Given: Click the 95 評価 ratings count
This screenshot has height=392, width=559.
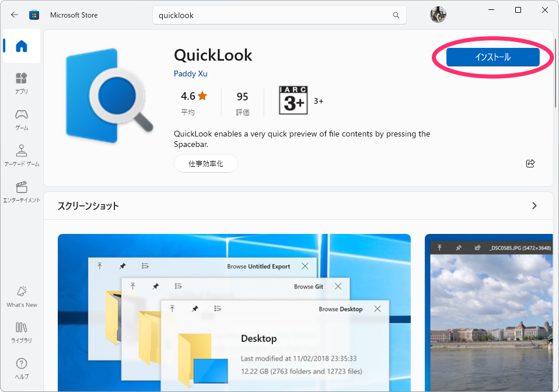Looking at the screenshot, I should pyautogui.click(x=242, y=103).
